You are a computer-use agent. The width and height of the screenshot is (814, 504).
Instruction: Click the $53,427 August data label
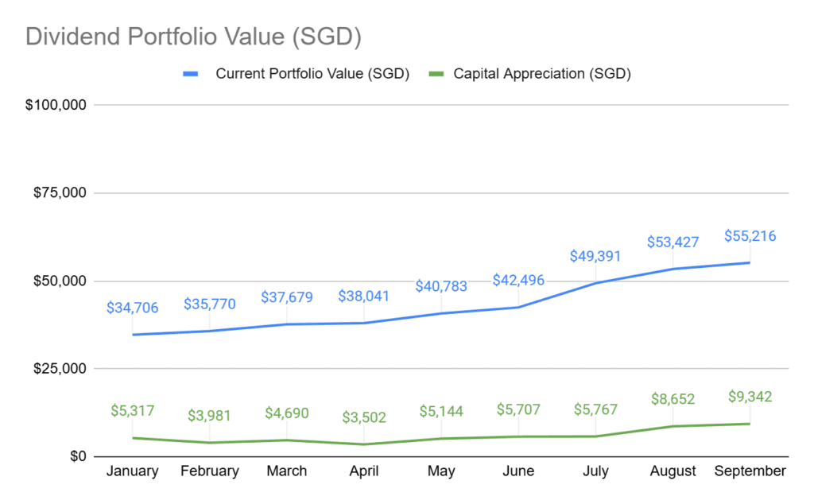673,242
